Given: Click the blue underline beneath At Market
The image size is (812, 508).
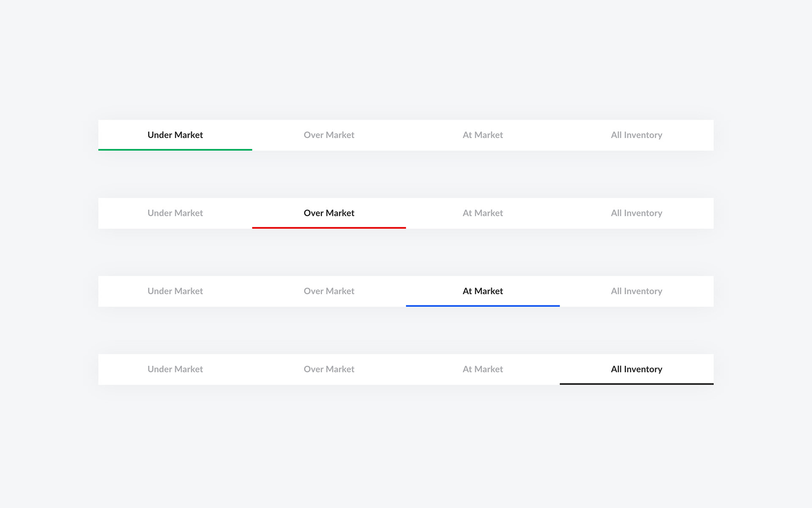Looking at the screenshot, I should pyautogui.click(x=483, y=306).
